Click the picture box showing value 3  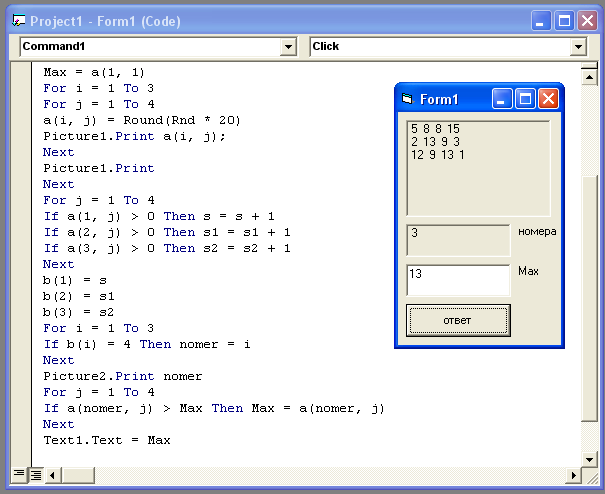[458, 240]
